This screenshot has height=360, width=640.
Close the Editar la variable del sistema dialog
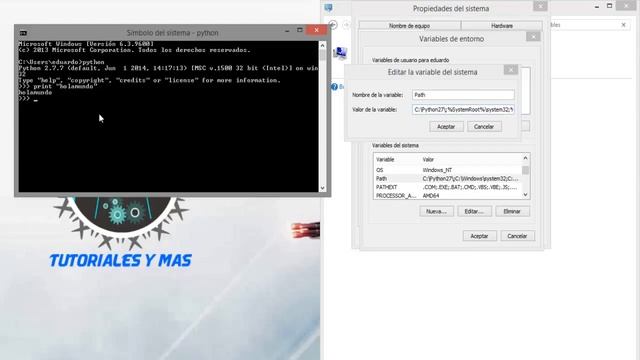click(511, 70)
